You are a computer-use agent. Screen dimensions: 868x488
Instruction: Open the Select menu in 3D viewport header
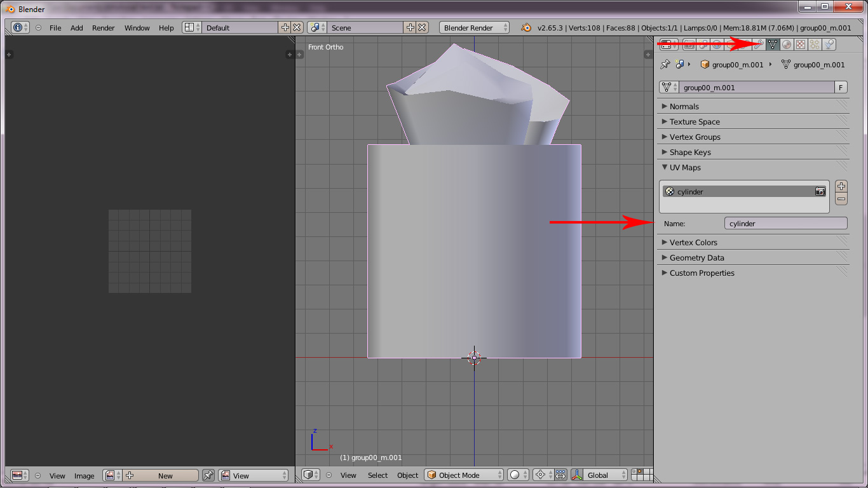tap(377, 475)
